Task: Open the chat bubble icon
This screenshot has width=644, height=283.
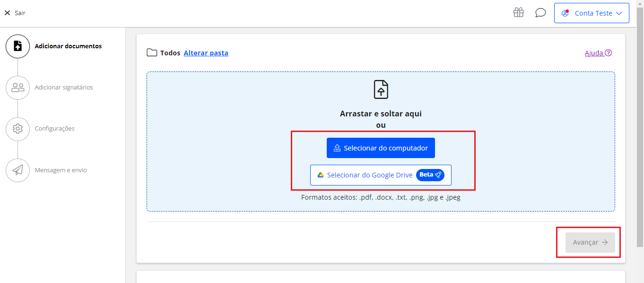Action: (540, 13)
